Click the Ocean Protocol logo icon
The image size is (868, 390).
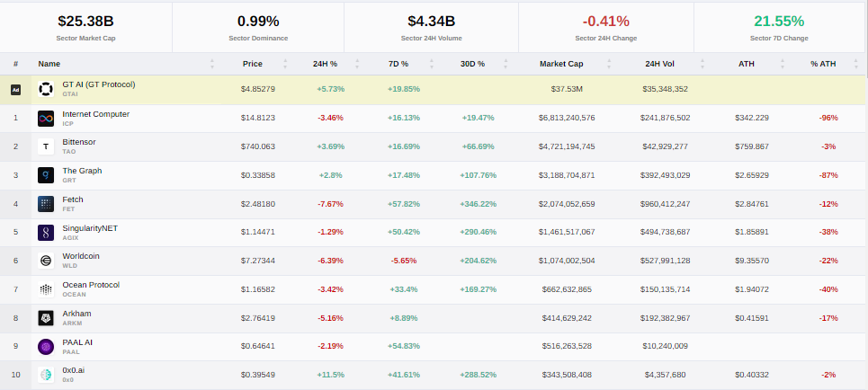pyautogui.click(x=46, y=289)
